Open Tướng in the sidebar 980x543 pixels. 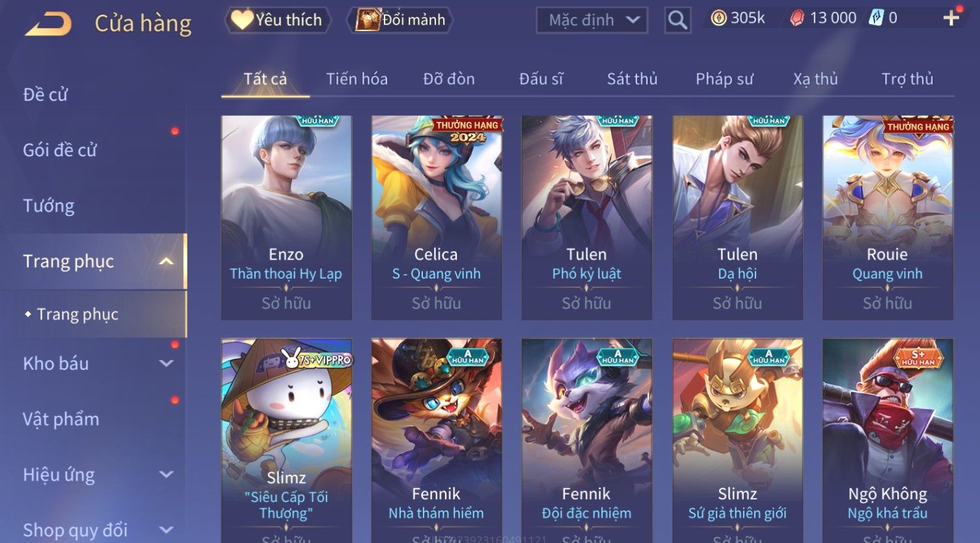tap(49, 206)
